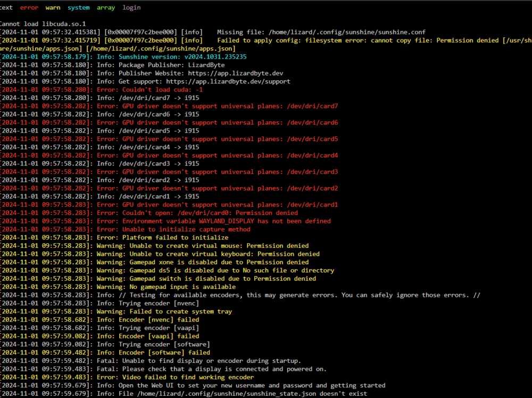
Task: Click the 'Open the Web UI' info line
Action: click(193, 385)
